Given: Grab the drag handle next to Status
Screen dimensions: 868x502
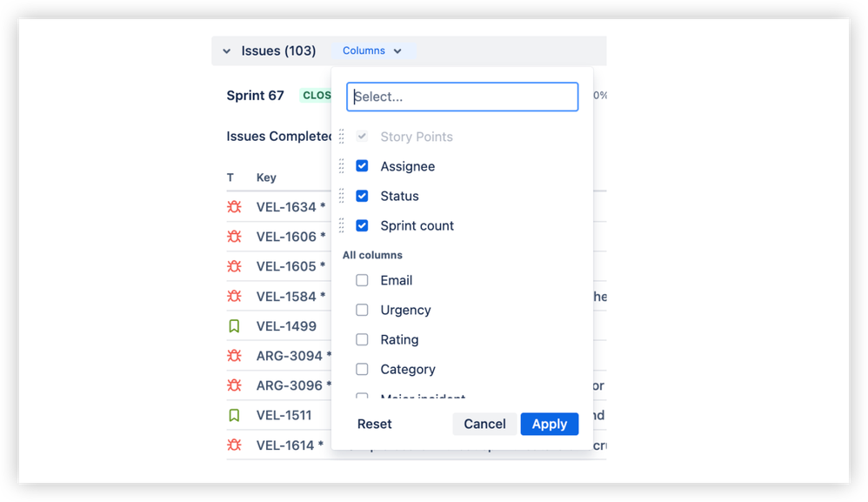Looking at the screenshot, I should tap(342, 195).
